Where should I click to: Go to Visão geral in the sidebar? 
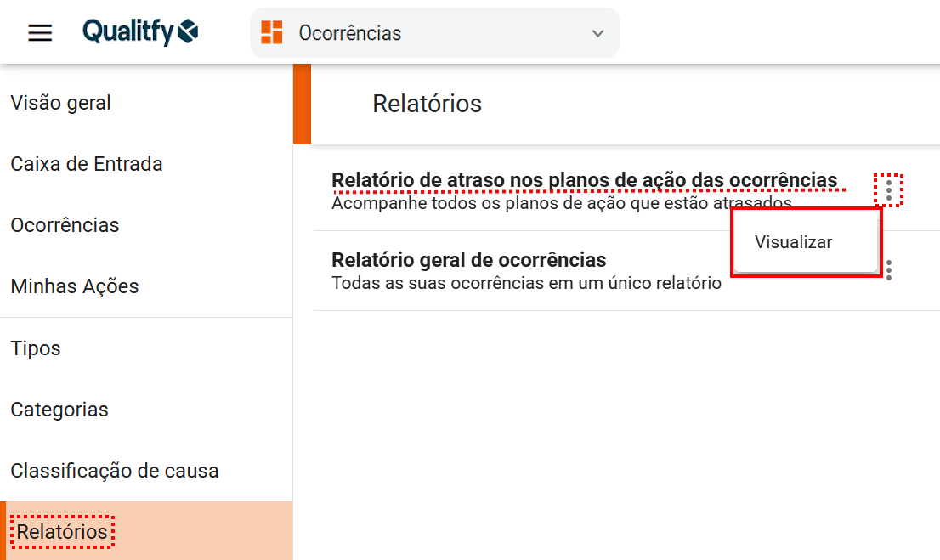[61, 103]
